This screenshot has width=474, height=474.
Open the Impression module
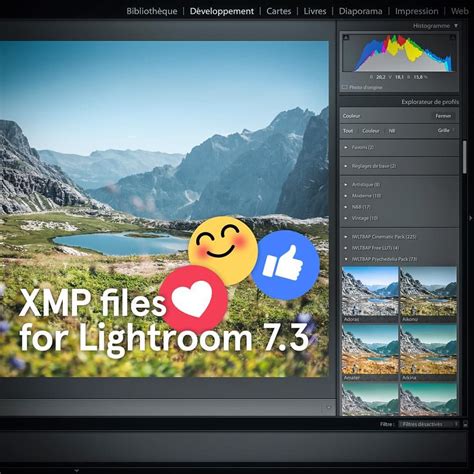[417, 11]
